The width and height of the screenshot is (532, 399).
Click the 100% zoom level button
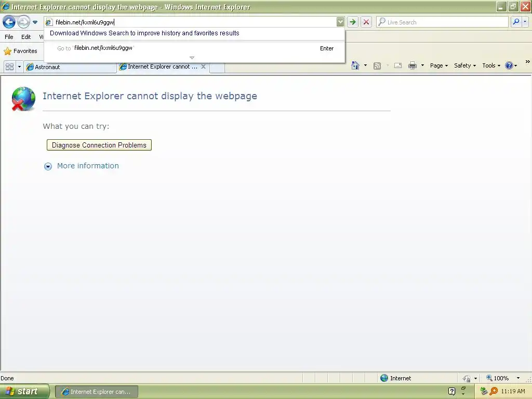497,378
